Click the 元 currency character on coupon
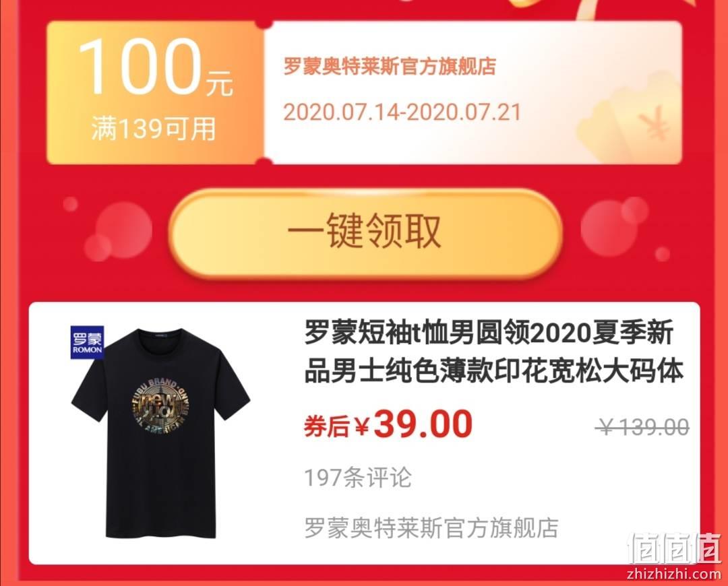728x586 pixels. click(220, 83)
